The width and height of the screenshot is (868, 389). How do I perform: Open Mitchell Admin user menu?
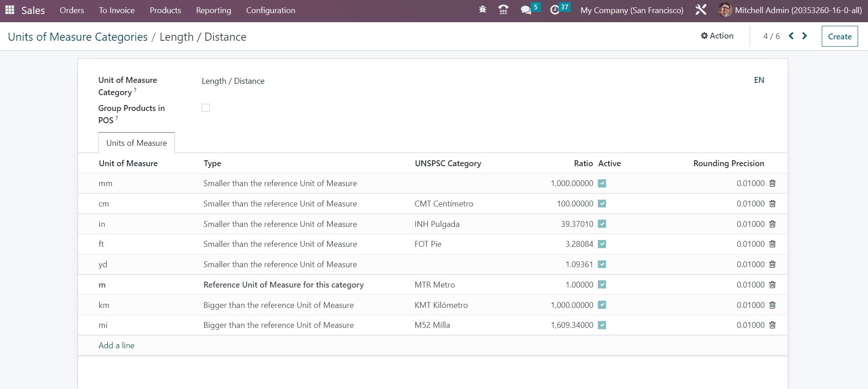click(x=790, y=10)
